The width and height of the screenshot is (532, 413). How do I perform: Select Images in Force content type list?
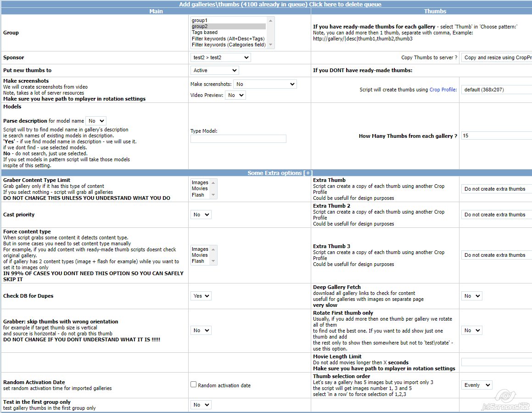coord(200,249)
